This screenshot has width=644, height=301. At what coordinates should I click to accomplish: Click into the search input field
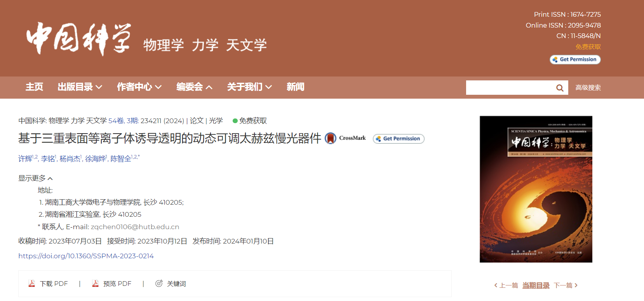tap(510, 88)
